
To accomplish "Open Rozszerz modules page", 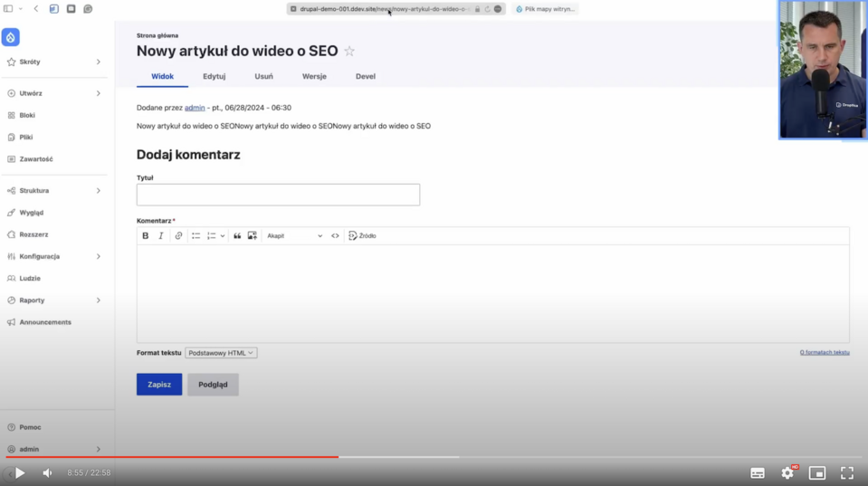I will [x=33, y=234].
